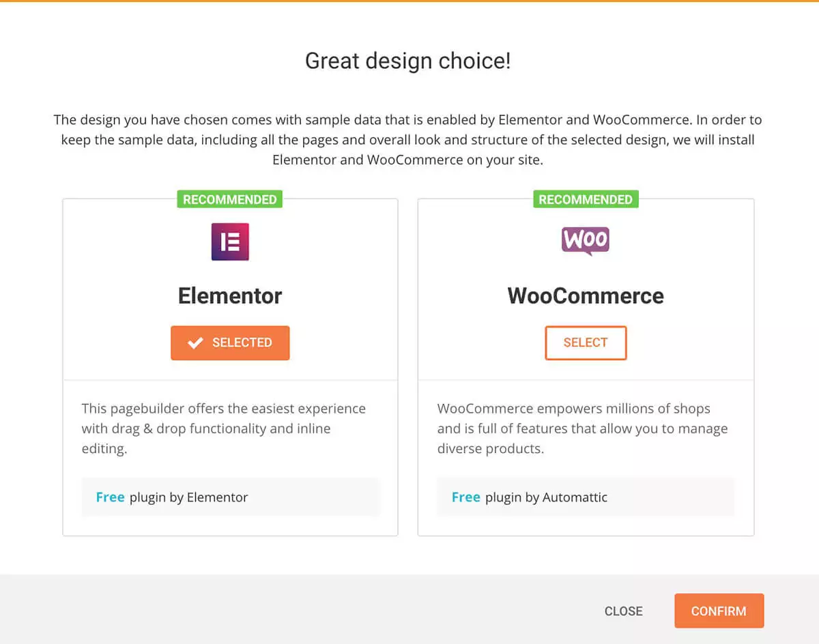This screenshot has height=644, width=819.
Task: Dismiss the dialog with CLOSE
Action: click(x=623, y=611)
